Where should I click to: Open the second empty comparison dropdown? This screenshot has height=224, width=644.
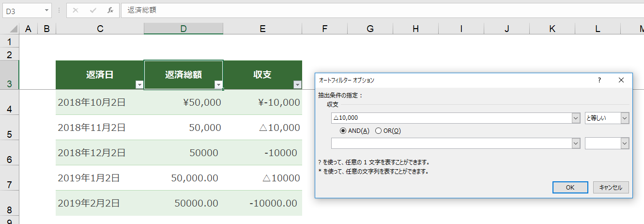607,143
